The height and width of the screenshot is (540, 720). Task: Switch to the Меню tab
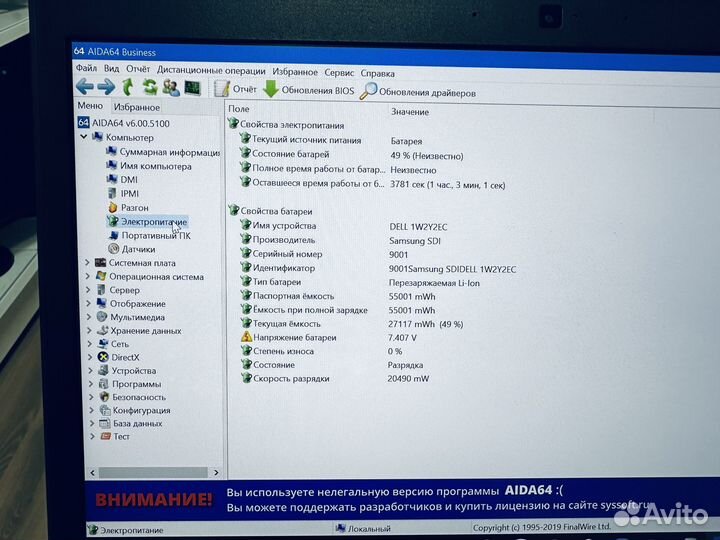point(90,106)
